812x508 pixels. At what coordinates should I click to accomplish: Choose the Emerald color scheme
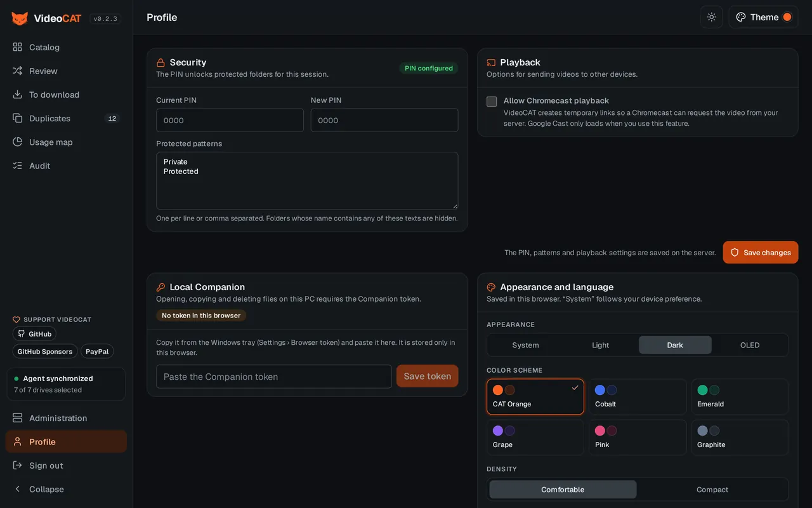[740, 397]
